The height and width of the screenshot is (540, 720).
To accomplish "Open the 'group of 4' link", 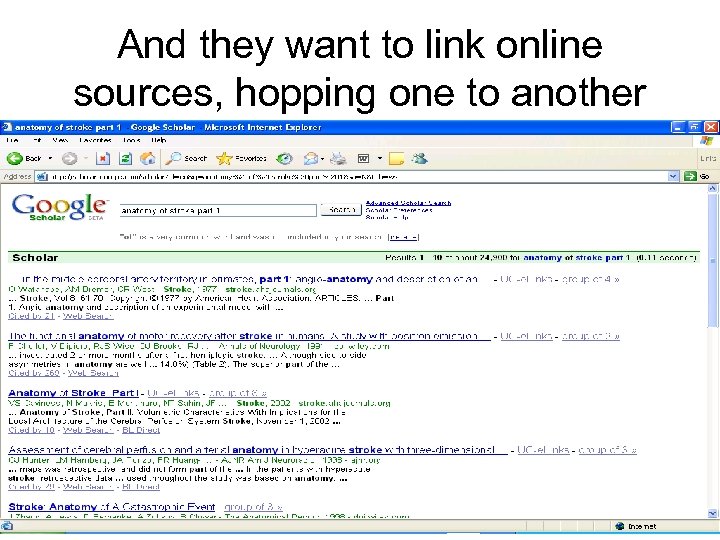I will pyautogui.click(x=590, y=279).
